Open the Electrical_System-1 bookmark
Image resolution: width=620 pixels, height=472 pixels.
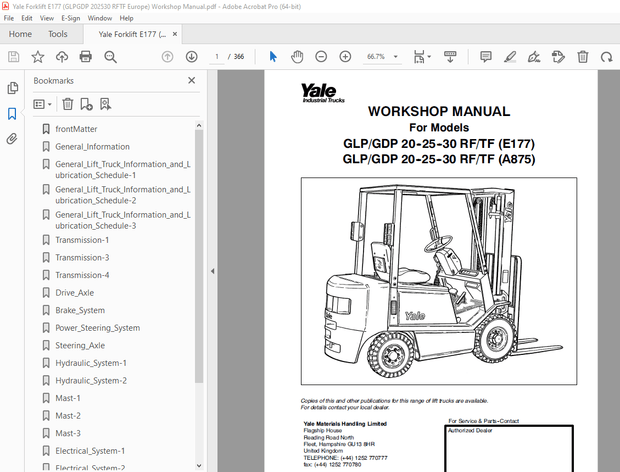(90, 451)
